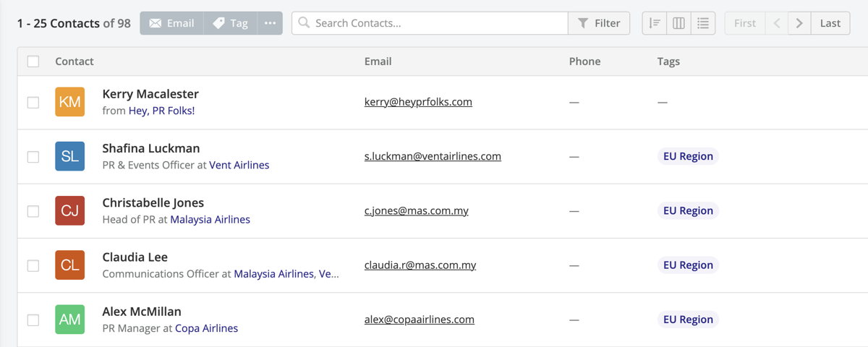Toggle the select-all contacts checkbox
868x347 pixels.
tap(33, 61)
